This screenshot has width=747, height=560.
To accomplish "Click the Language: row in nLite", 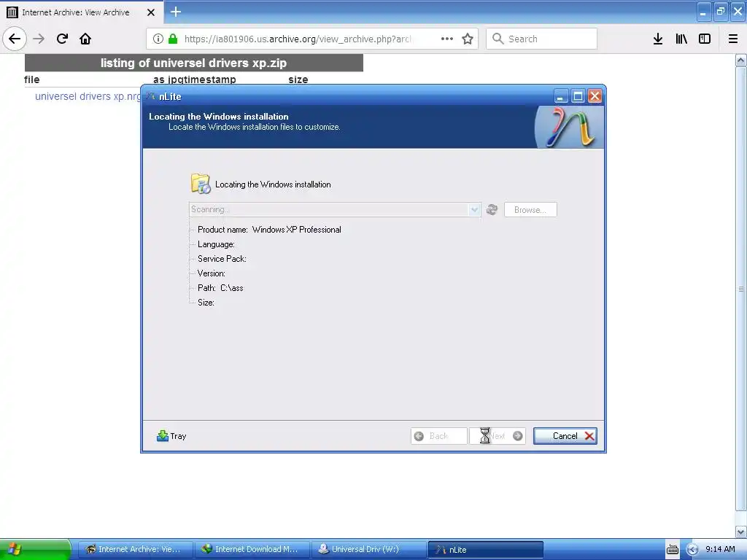I will pyautogui.click(x=216, y=244).
